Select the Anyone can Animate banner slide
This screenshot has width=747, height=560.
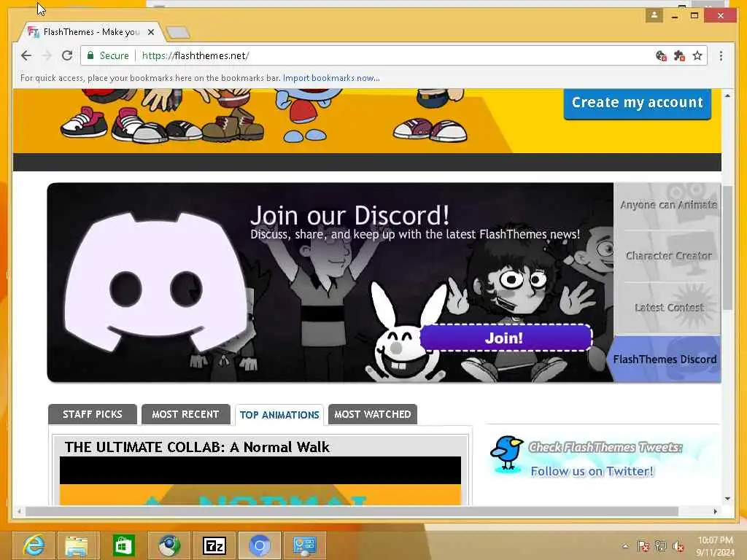click(668, 205)
